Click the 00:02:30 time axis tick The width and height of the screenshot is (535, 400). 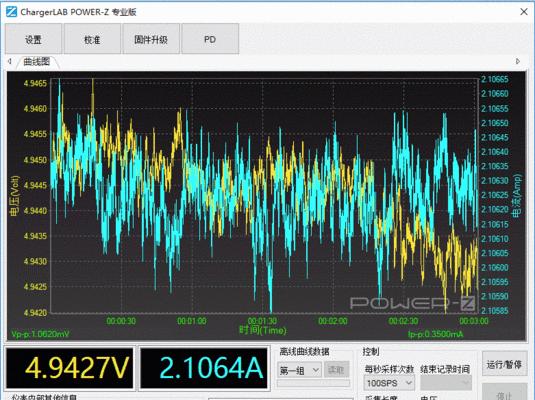coord(403,321)
